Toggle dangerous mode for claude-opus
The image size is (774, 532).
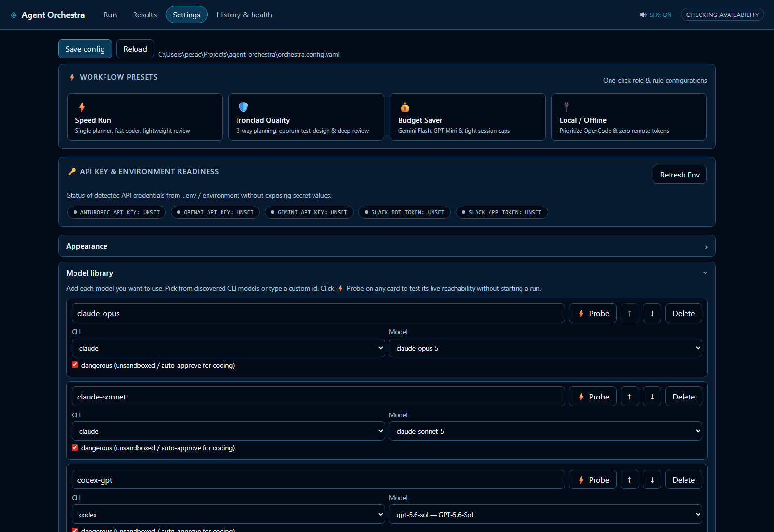point(75,365)
